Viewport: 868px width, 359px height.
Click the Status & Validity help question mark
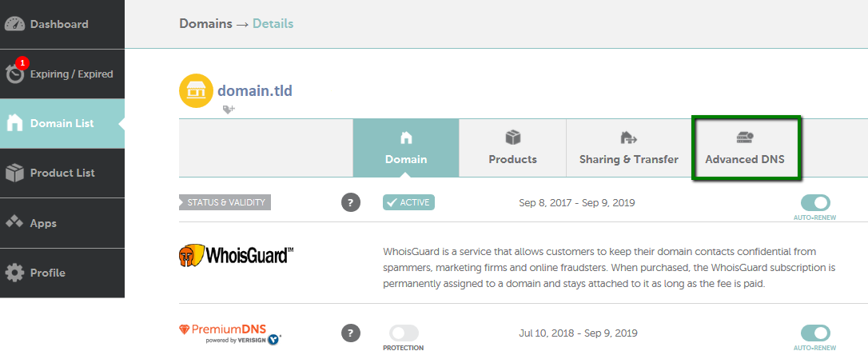(x=350, y=203)
